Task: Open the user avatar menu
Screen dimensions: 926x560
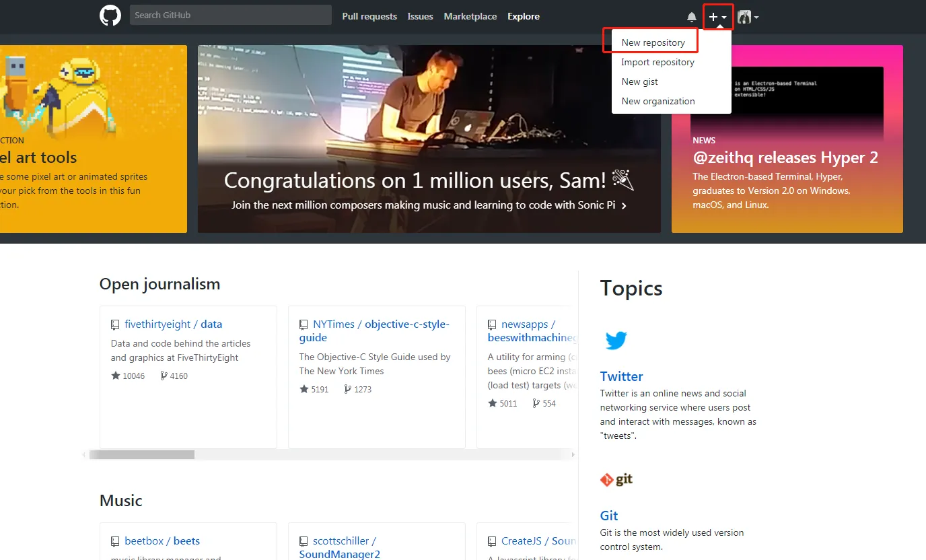Action: click(x=748, y=17)
